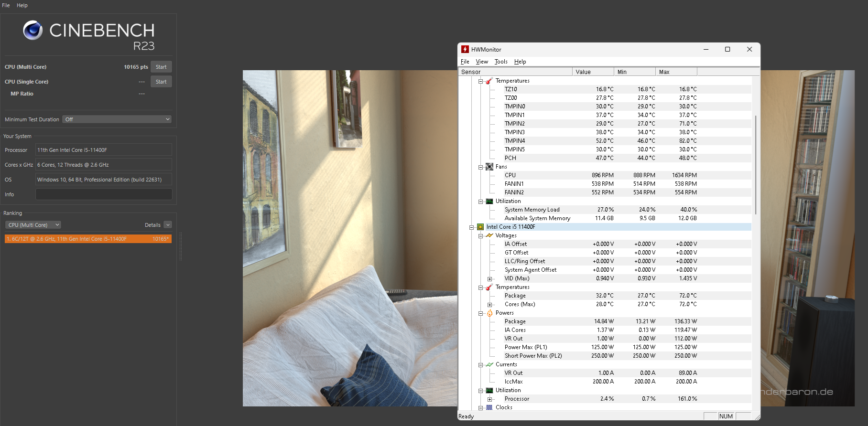868x426 pixels.
Task: Click the Fans section fan icon
Action: pos(489,167)
